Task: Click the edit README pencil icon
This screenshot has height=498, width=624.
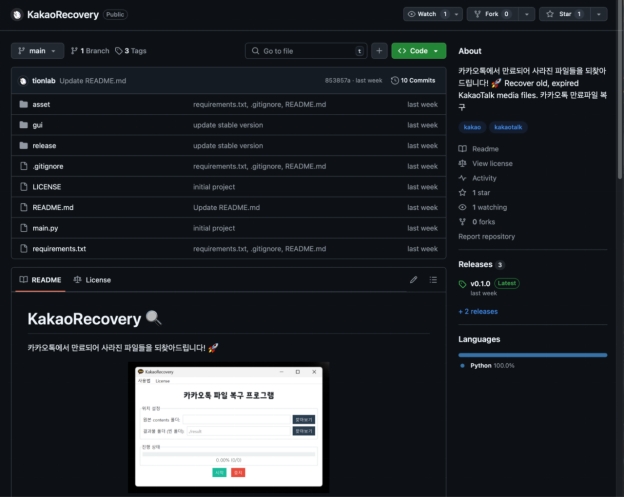Action: tap(414, 280)
